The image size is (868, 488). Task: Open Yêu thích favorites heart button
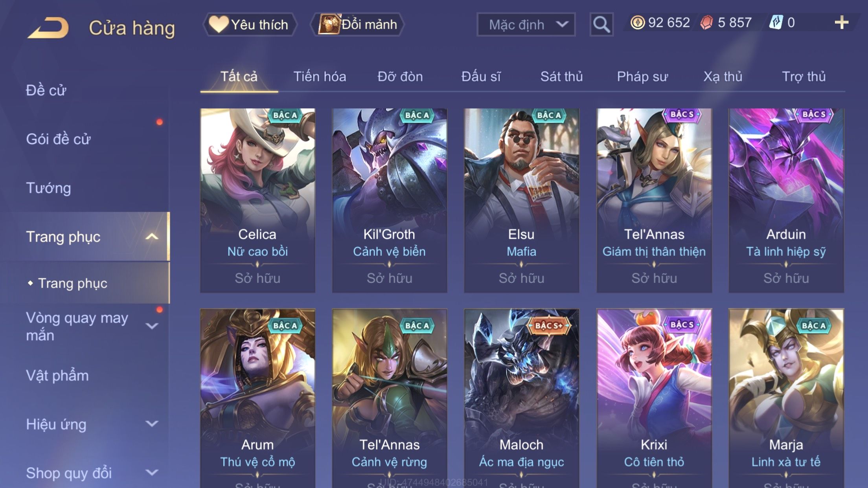250,24
